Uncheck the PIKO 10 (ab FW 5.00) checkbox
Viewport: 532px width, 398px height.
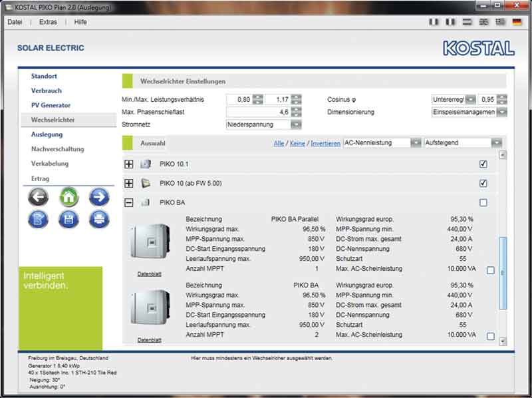(483, 184)
